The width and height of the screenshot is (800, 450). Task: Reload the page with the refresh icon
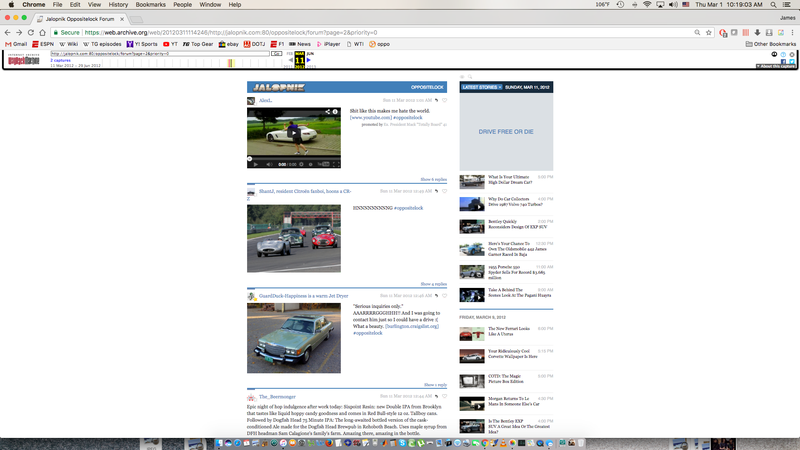pyautogui.click(x=31, y=32)
